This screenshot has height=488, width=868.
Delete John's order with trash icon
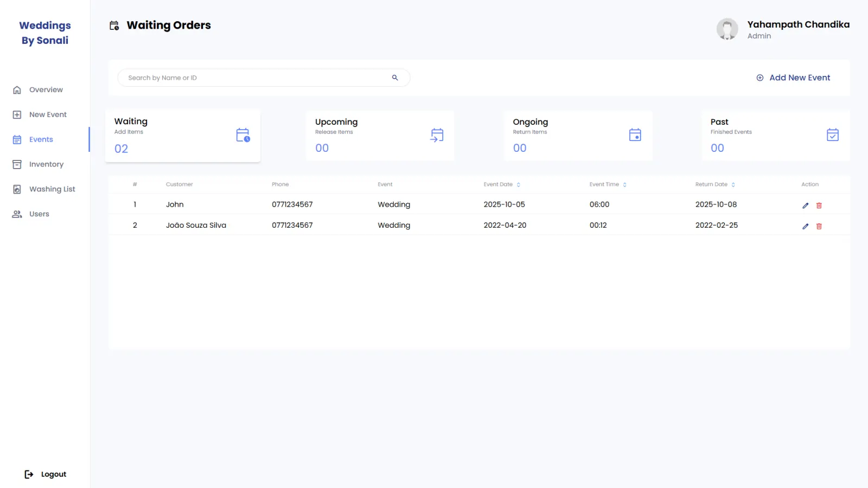coord(819,206)
